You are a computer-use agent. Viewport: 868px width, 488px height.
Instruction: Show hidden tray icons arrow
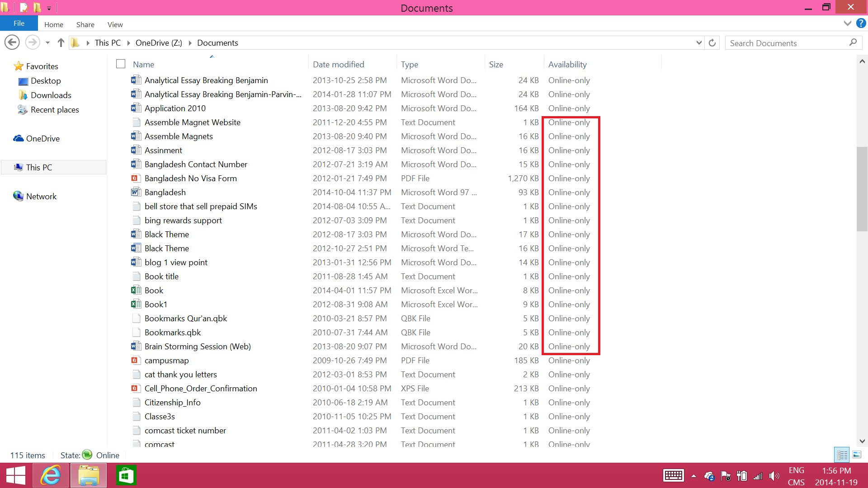click(693, 476)
